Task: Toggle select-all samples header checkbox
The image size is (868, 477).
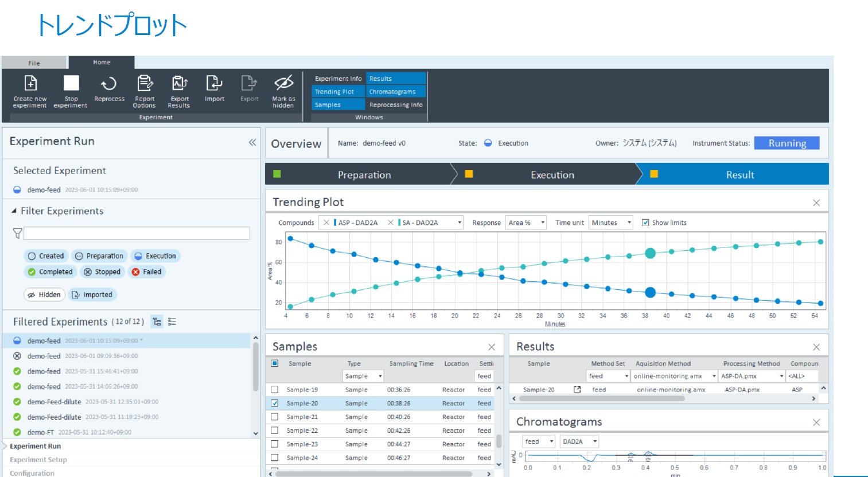Action: (x=274, y=363)
